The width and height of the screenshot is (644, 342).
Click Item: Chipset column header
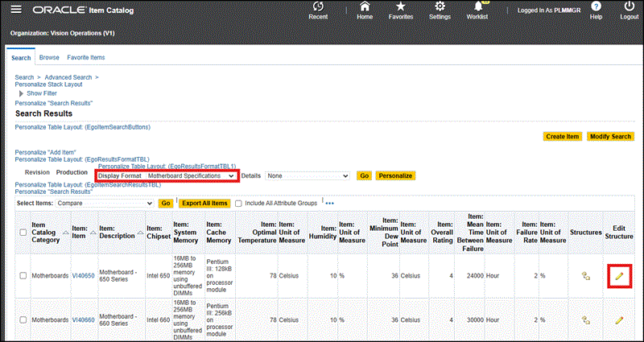tap(159, 233)
